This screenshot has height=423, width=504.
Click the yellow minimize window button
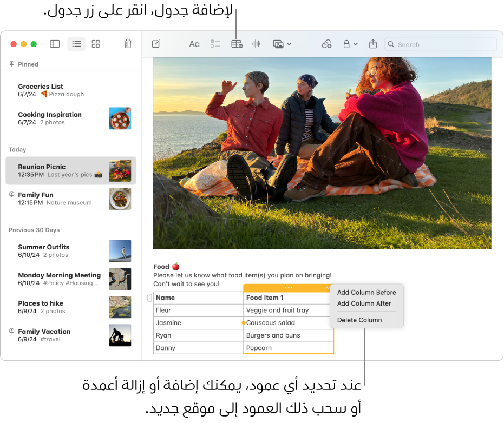[x=23, y=44]
